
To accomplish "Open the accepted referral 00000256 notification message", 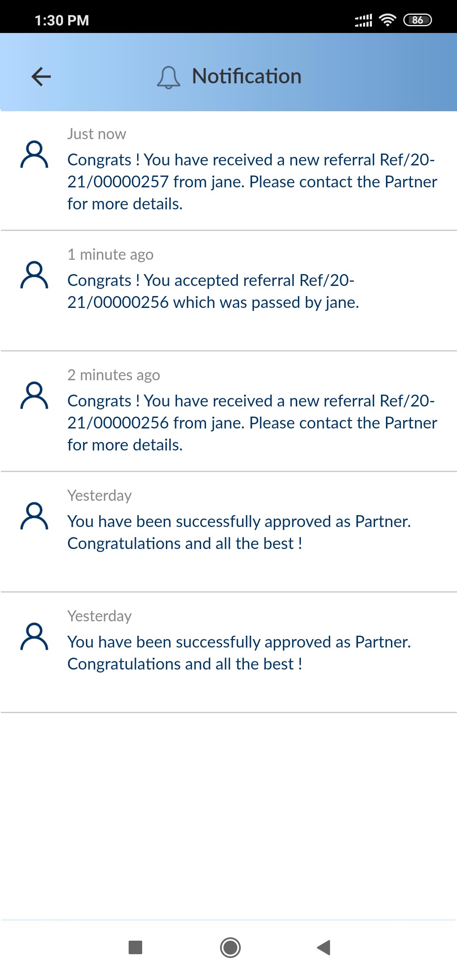I will [x=213, y=291].
